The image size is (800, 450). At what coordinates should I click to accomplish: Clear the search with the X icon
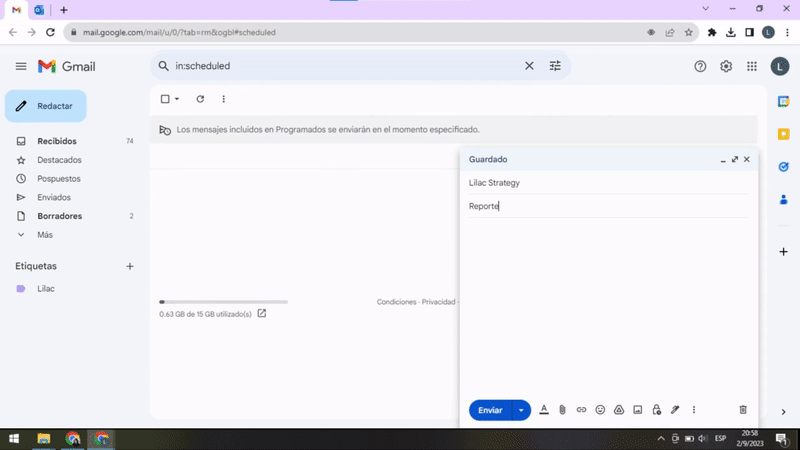click(529, 66)
